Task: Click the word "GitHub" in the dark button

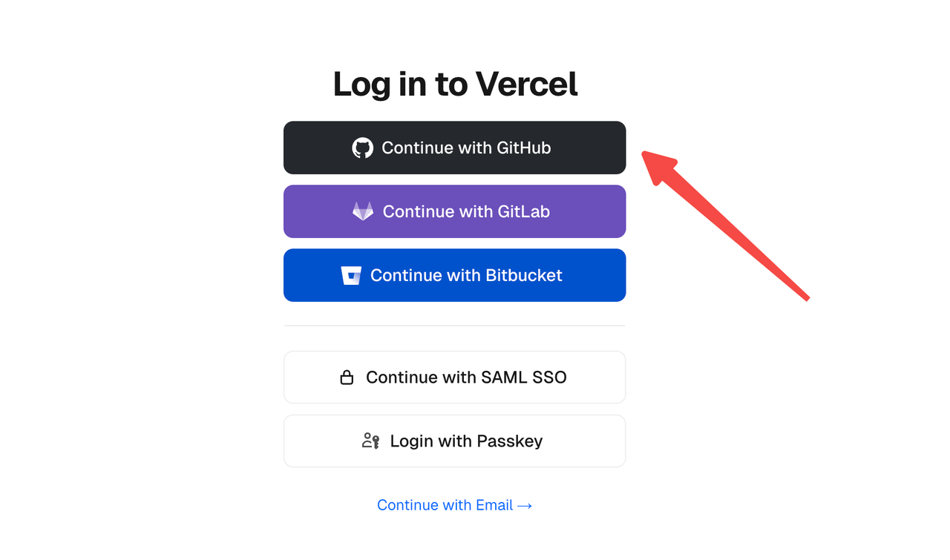Action: pos(524,148)
